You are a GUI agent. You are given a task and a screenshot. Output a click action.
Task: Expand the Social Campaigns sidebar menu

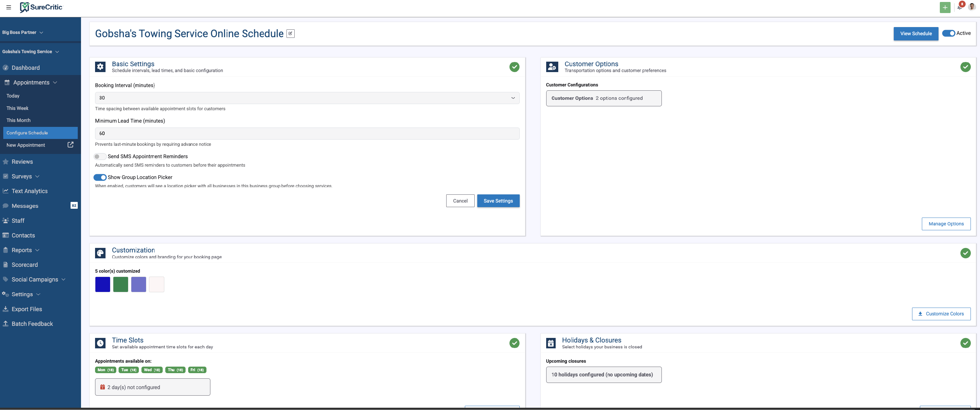pyautogui.click(x=35, y=280)
